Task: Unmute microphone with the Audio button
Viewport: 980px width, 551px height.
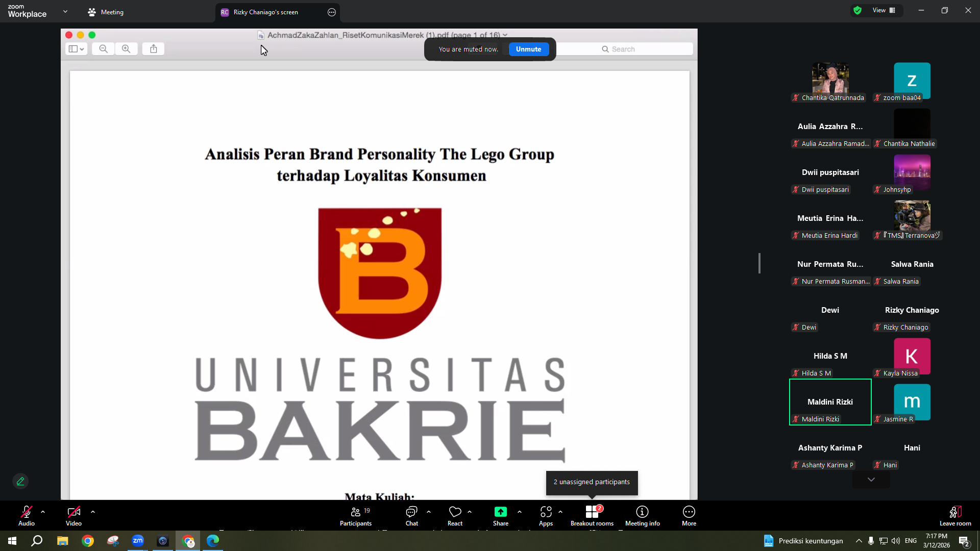Action: (x=27, y=516)
